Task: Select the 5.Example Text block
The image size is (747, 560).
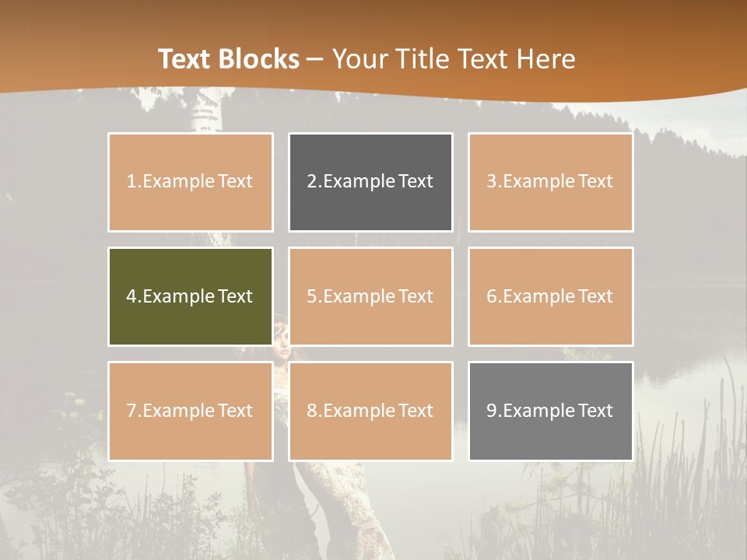Action: click(370, 296)
